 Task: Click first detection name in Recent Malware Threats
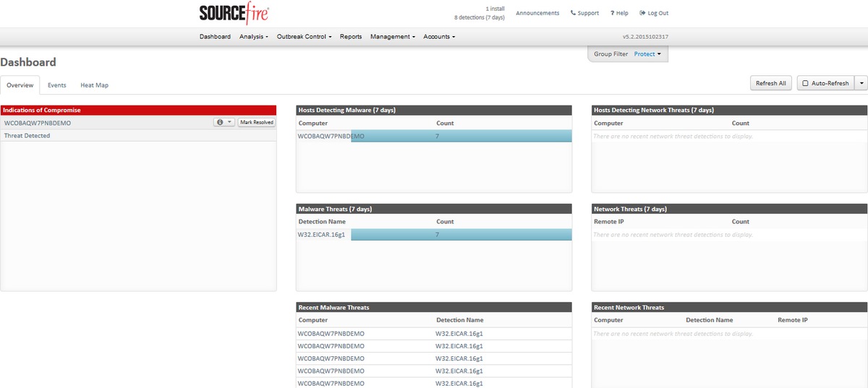coord(459,334)
